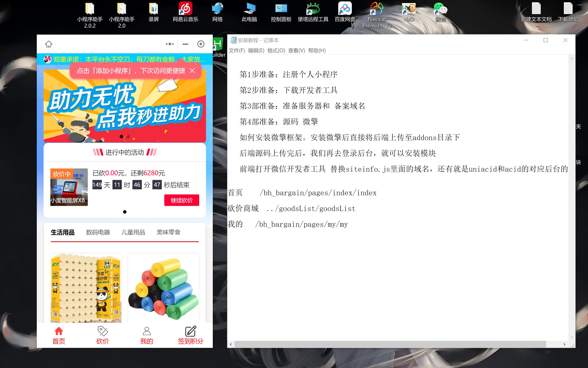Click Notepad's vertical scrollbar down arrow
The width and height of the screenshot is (588, 368).
click(572, 337)
